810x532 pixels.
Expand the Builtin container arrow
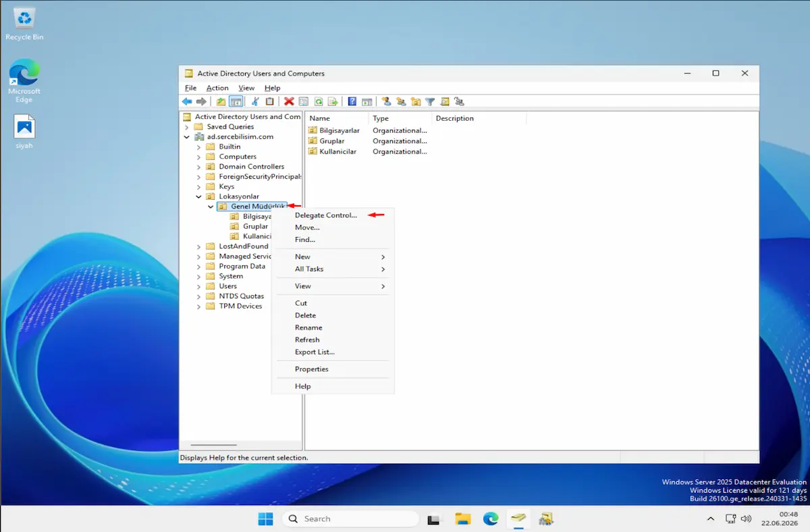[199, 147]
